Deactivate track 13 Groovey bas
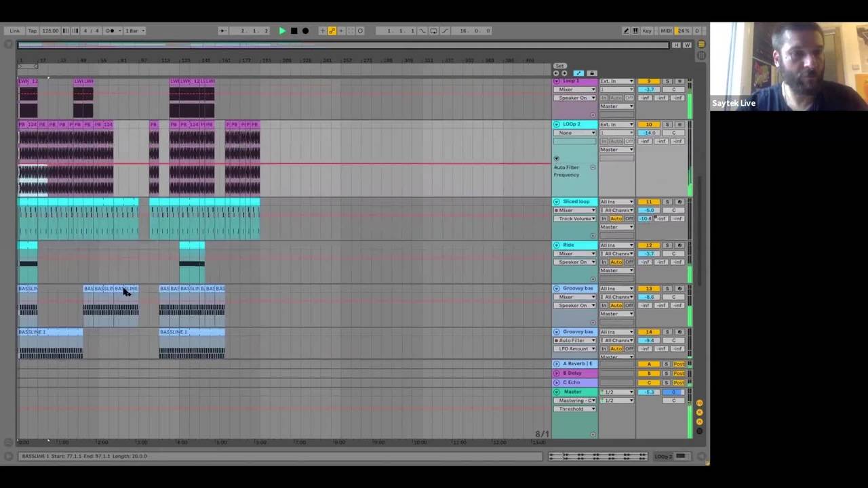Screen dimensions: 868x488 [x=649, y=289]
